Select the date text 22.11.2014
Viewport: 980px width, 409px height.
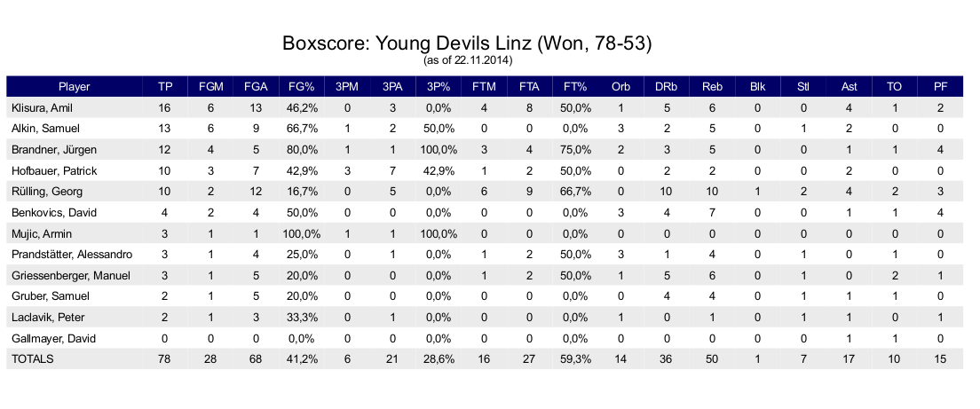point(486,60)
